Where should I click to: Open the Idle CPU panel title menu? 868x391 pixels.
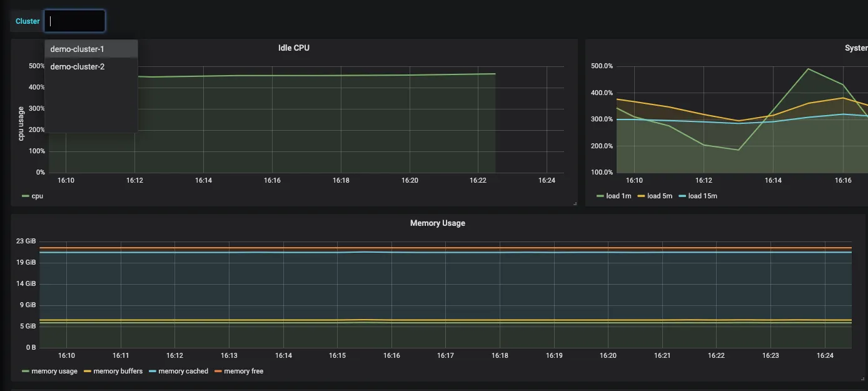(294, 48)
